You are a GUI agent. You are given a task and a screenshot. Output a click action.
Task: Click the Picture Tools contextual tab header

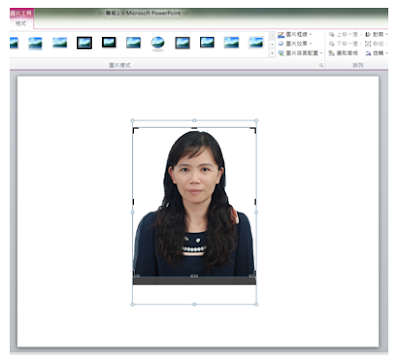click(x=21, y=13)
